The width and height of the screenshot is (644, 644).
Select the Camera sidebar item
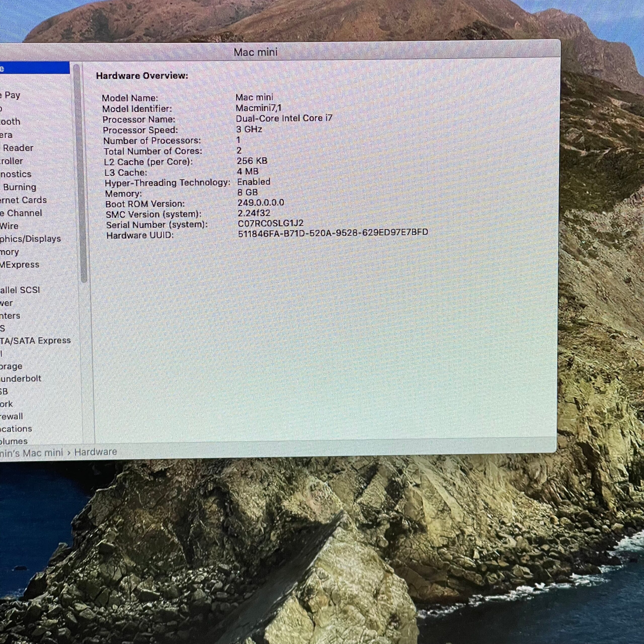point(6,135)
